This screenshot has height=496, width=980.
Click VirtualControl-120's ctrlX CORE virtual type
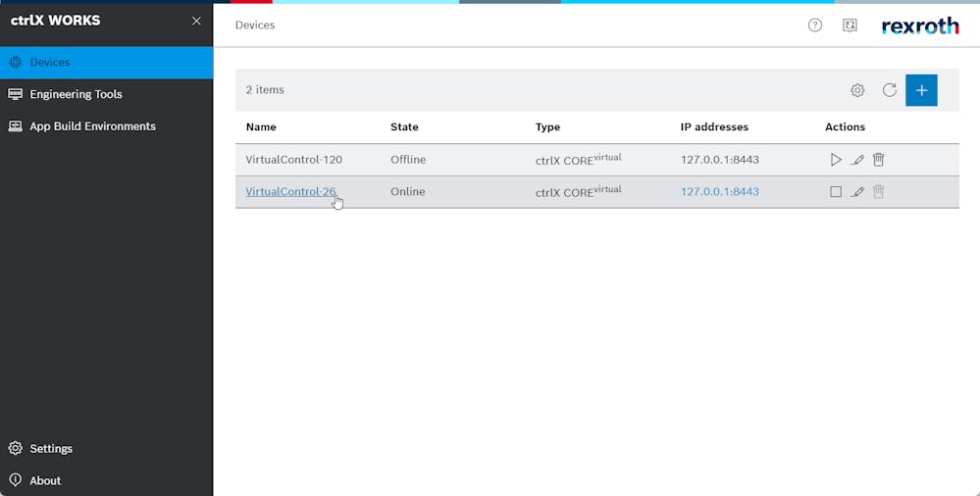click(578, 160)
